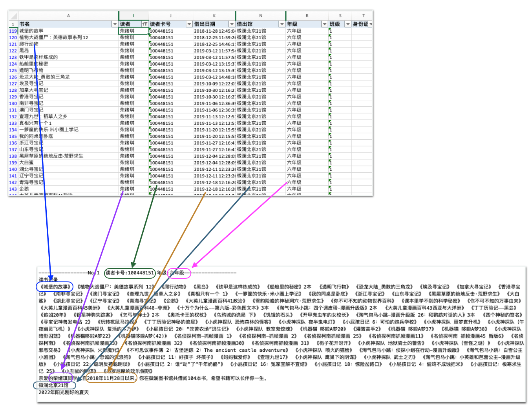
Task: Click the 借出馆 filter dropdown button
Action: pyautogui.click(x=282, y=24)
